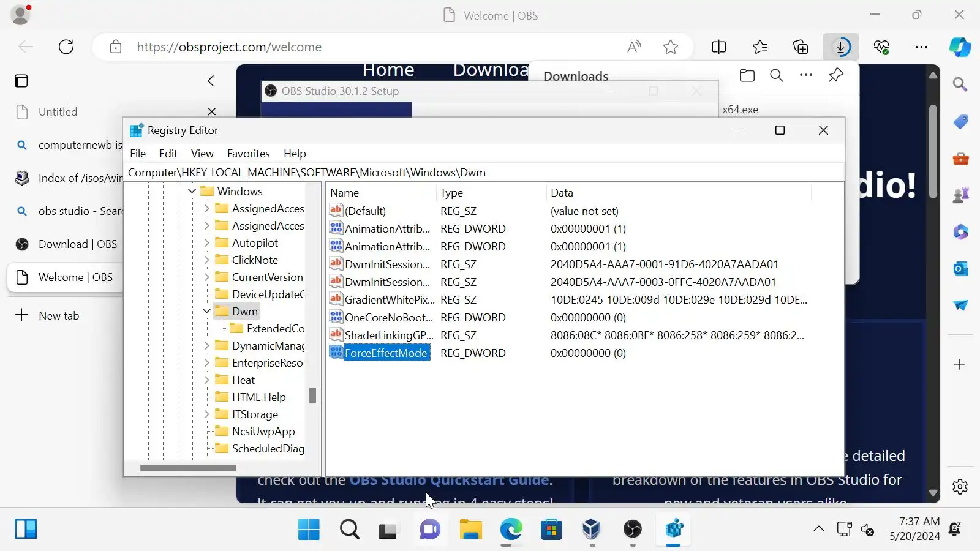Click the registry address path bar
The width and height of the screenshot is (980, 551).
tap(485, 173)
